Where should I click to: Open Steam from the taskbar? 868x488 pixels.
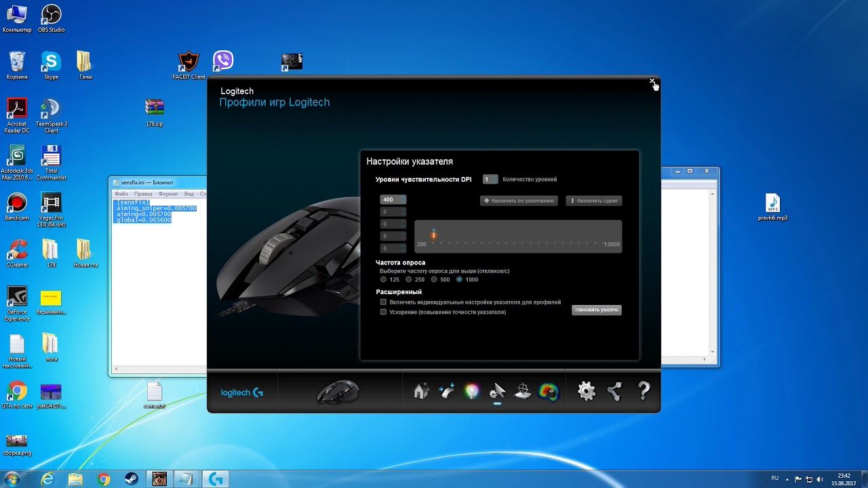tap(132, 479)
